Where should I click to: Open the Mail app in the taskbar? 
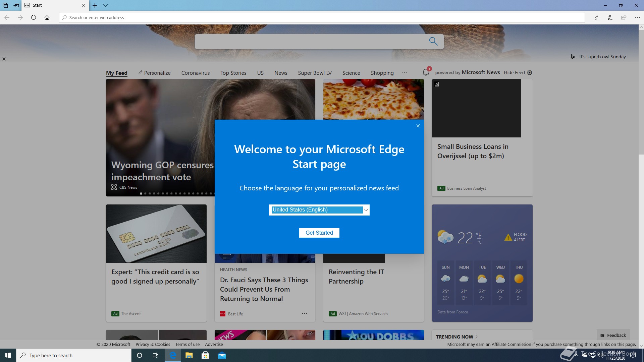222,355
